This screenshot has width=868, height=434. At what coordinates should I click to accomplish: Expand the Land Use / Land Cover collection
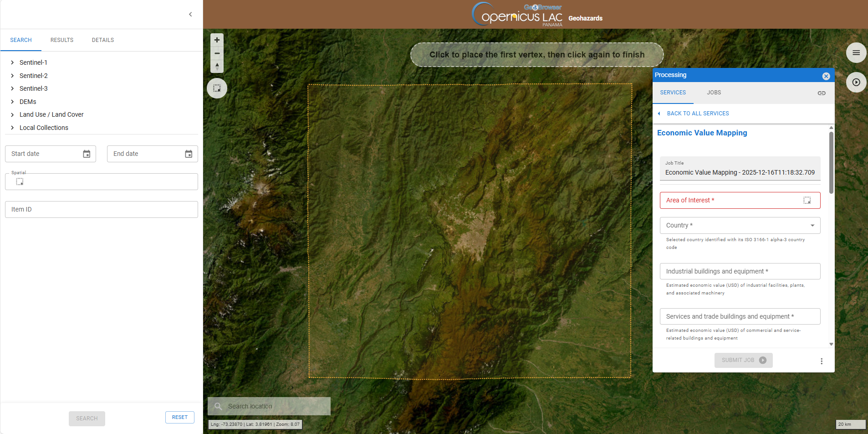(13, 115)
